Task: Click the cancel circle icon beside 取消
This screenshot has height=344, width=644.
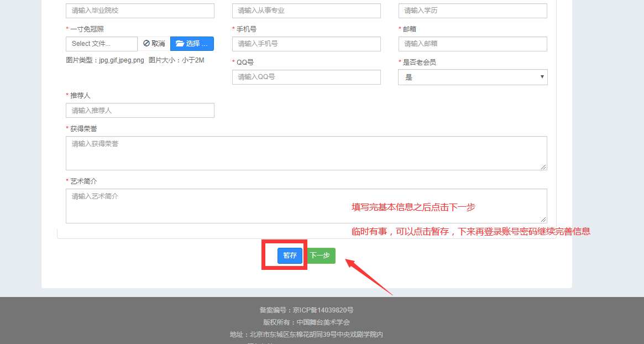Action: pos(146,44)
